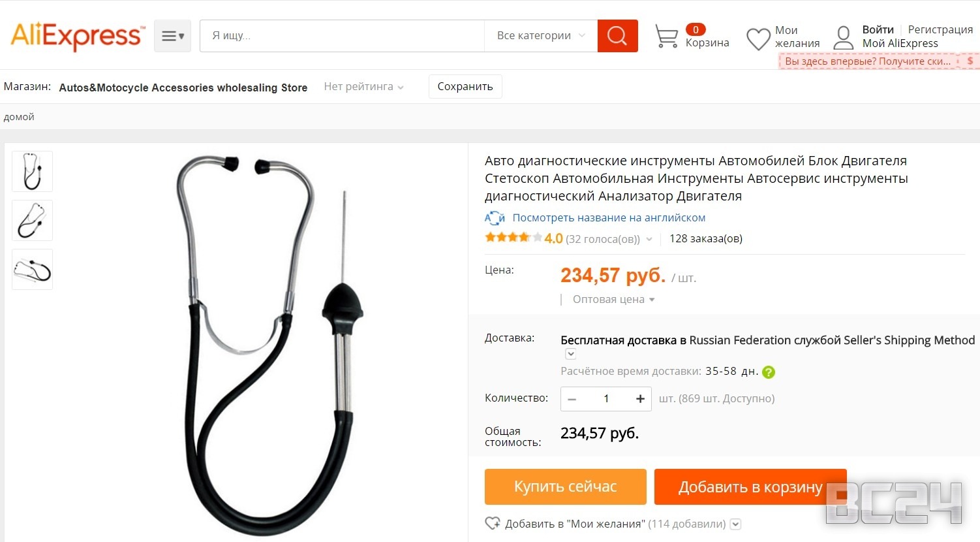Decrease quantity with the minus button

[x=572, y=399]
